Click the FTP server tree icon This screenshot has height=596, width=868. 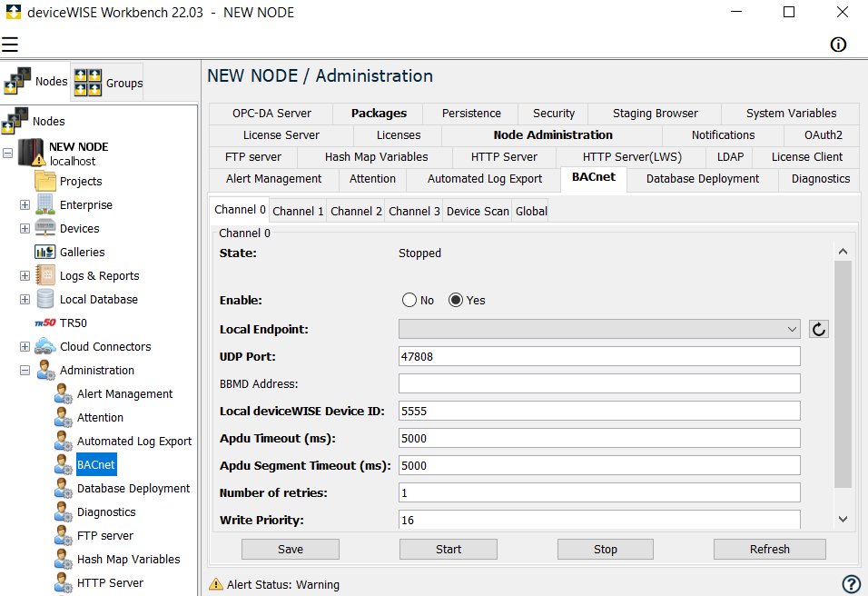click(64, 536)
